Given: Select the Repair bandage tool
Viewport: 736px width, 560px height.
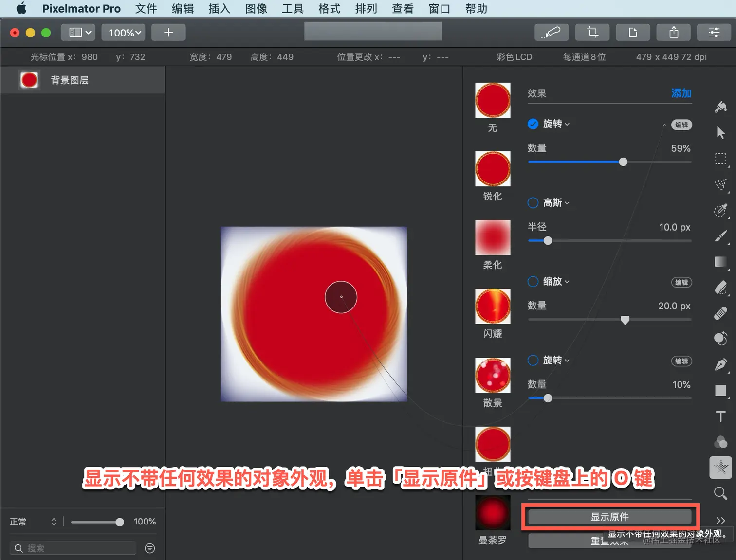Looking at the screenshot, I should point(720,313).
